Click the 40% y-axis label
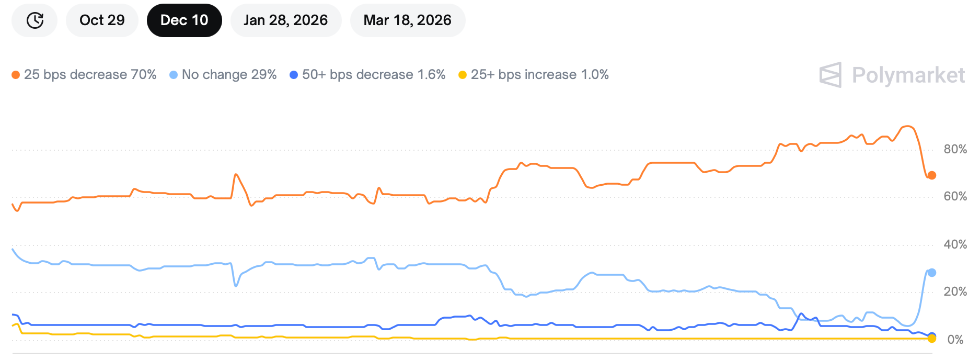The height and width of the screenshot is (359, 980). coord(955,244)
